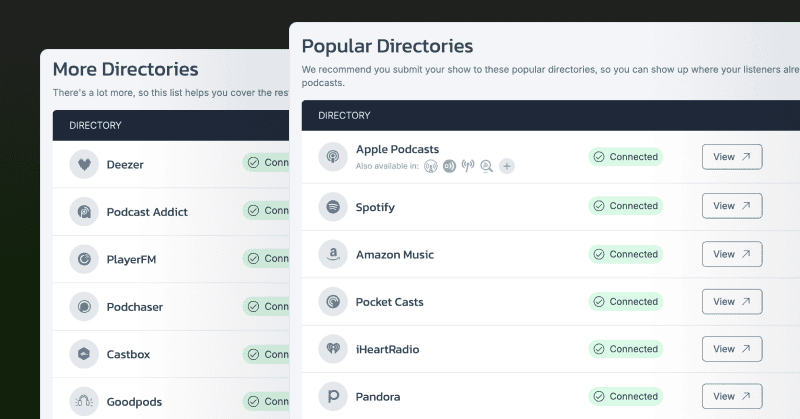Click the Connected badge for Pocket Casts
The image size is (800, 419).
pos(626,302)
